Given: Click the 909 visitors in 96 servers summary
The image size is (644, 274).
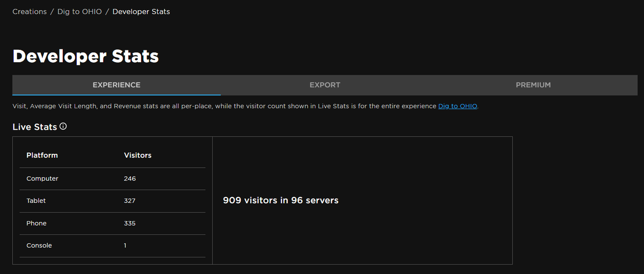Looking at the screenshot, I should (281, 200).
